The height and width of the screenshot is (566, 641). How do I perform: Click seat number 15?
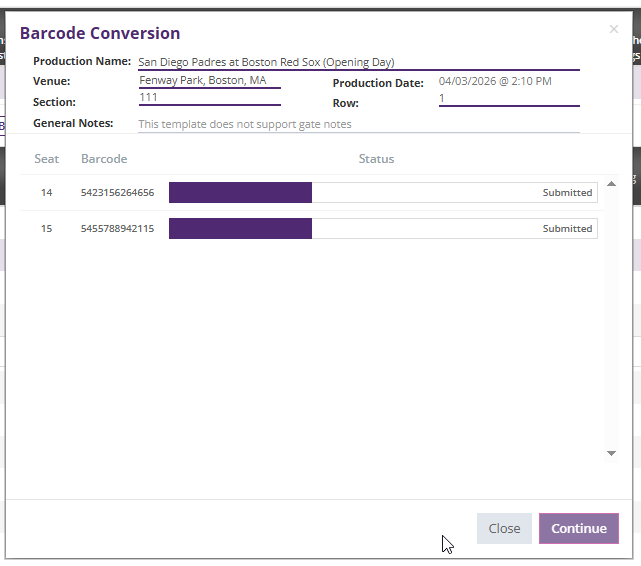point(47,228)
